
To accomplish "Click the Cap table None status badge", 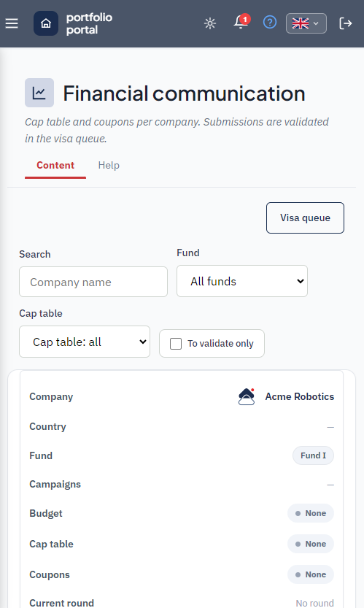I will (x=311, y=544).
